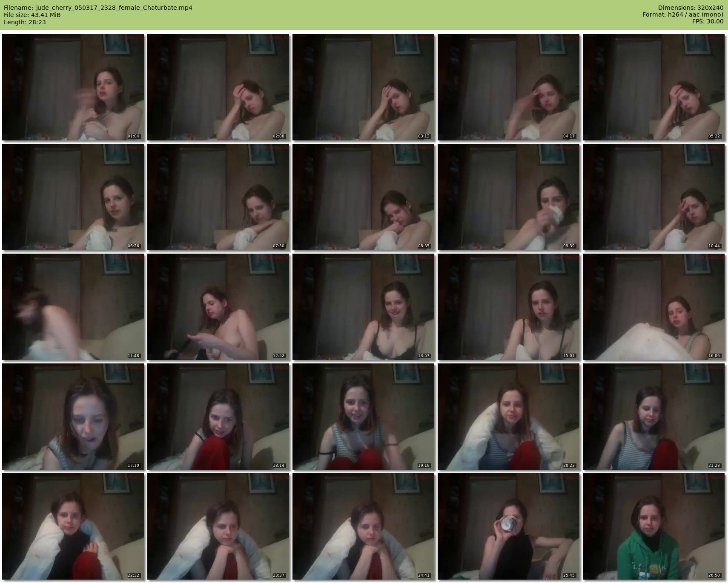
Task: Click the Length 28:23 label
Action: click(25, 22)
